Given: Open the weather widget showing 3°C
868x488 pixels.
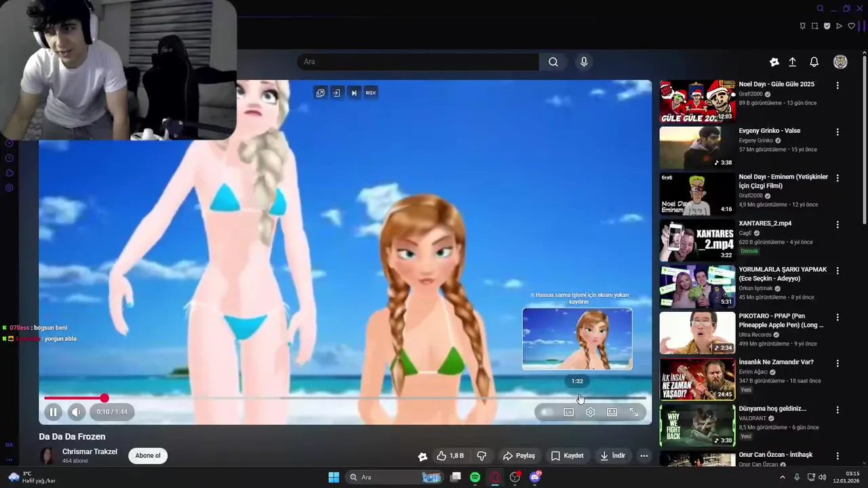Looking at the screenshot, I should click(x=32, y=477).
